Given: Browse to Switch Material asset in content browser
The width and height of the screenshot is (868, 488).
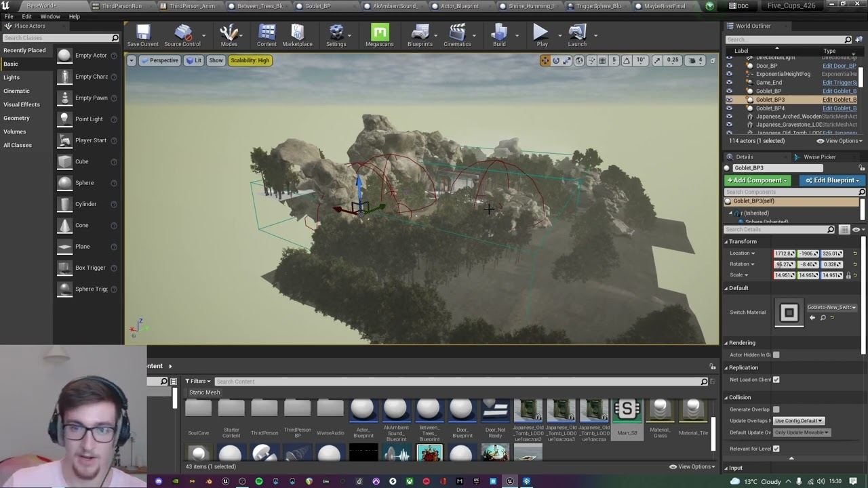Looking at the screenshot, I should tap(823, 318).
